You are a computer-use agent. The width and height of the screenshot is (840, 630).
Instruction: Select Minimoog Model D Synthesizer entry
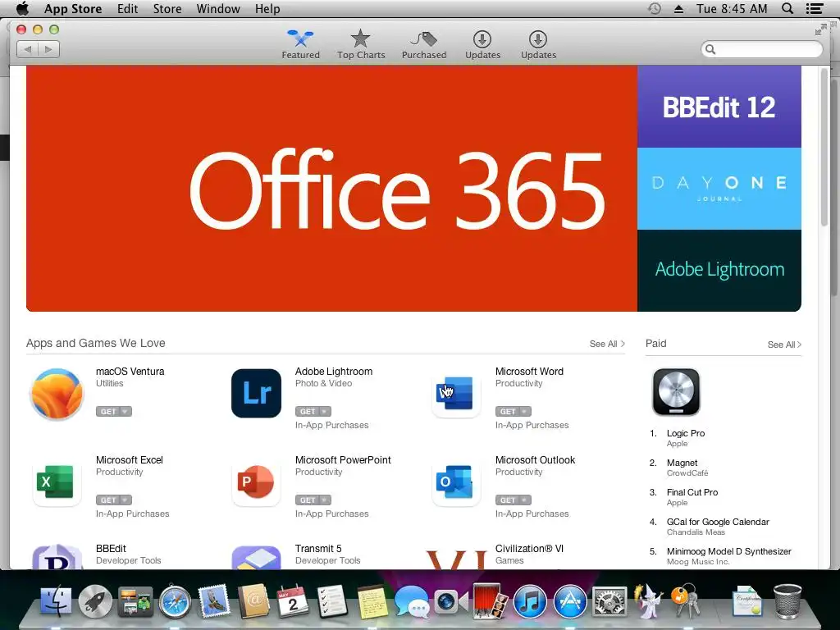(728, 550)
